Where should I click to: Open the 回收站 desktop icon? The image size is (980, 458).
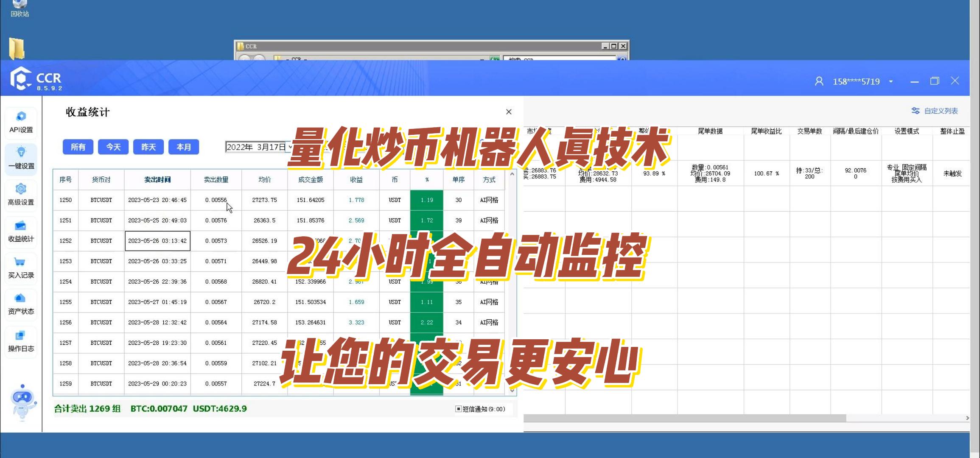[20, 8]
